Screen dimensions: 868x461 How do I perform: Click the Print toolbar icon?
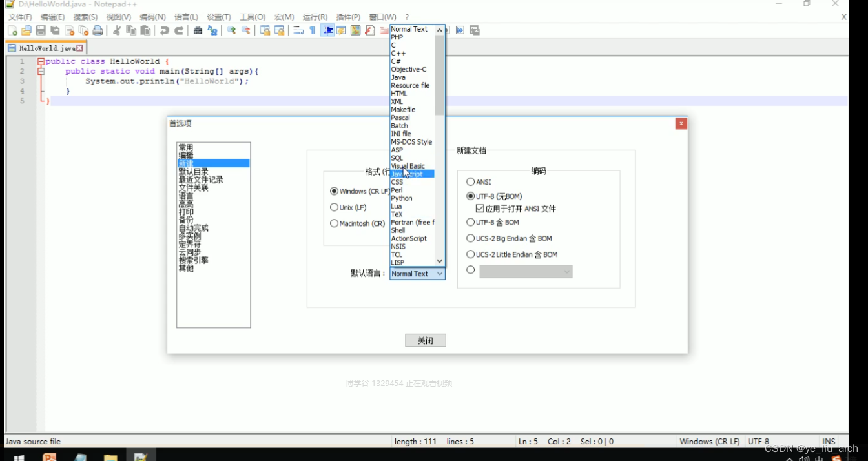pos(98,30)
